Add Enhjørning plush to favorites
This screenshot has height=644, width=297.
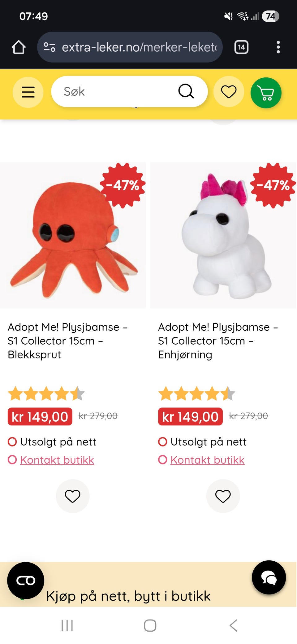click(x=223, y=496)
